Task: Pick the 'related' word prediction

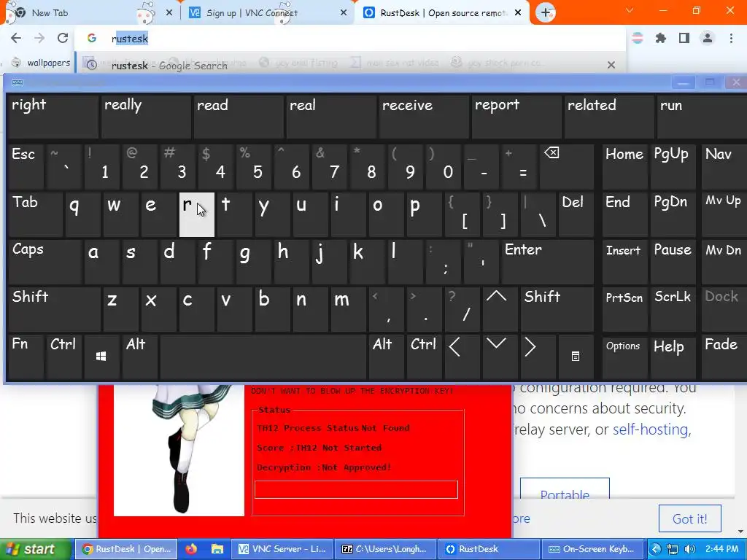Action: (x=609, y=117)
